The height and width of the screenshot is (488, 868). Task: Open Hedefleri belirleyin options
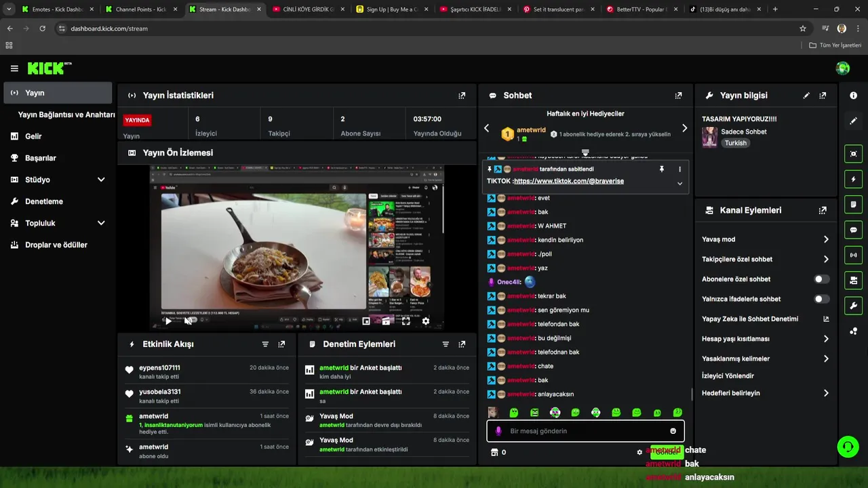[765, 393]
